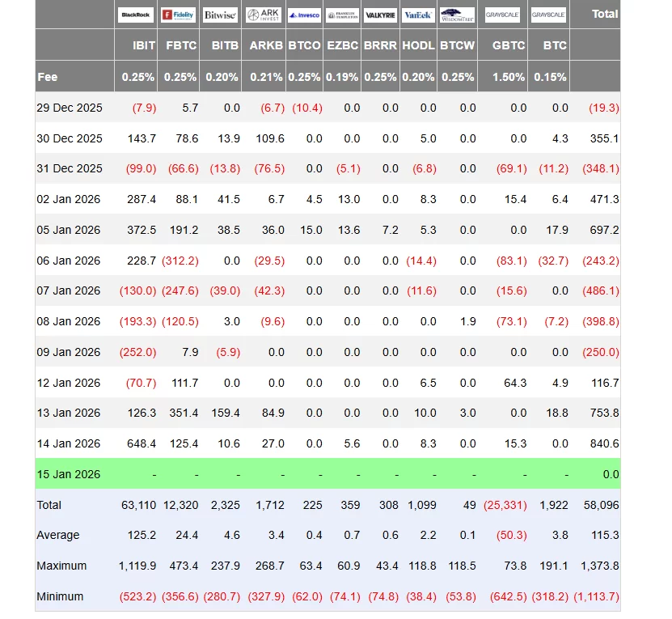
Task: Click the ARK Invest logo
Action: pyautogui.click(x=263, y=15)
